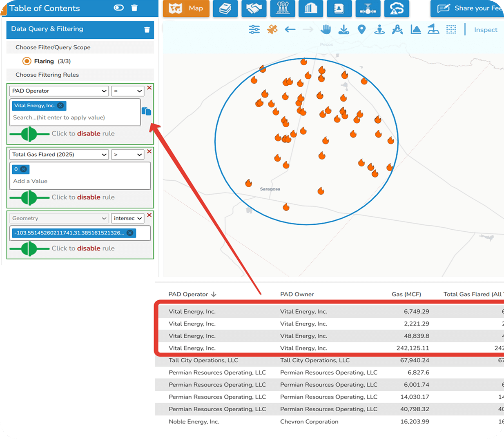Image resolution: width=504 pixels, height=439 pixels.
Task: Select the location pin tool
Action: pyautogui.click(x=361, y=29)
